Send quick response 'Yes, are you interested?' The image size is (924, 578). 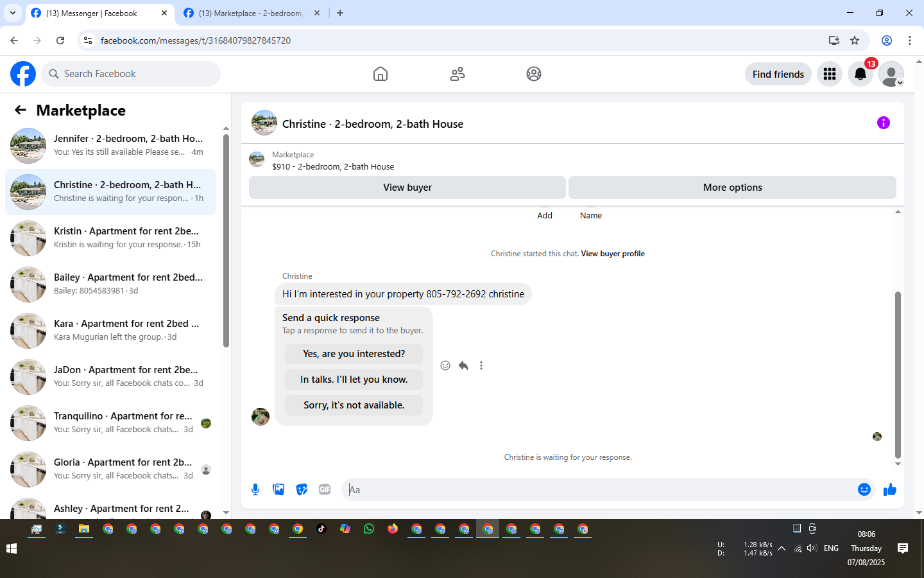click(x=354, y=354)
